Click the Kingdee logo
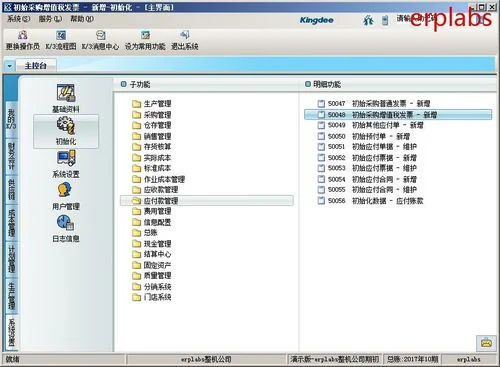This screenshot has width=500, height=367. point(316,20)
